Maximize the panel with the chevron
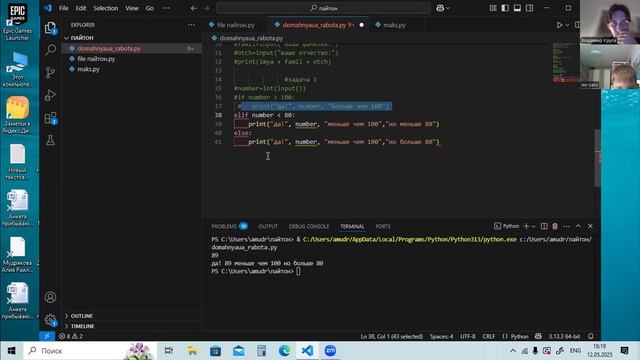 (x=578, y=226)
